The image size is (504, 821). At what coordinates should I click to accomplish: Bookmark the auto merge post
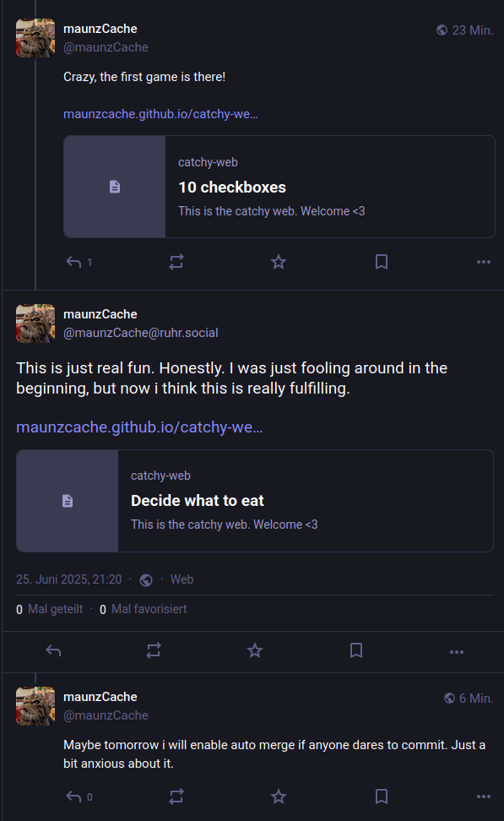[382, 797]
